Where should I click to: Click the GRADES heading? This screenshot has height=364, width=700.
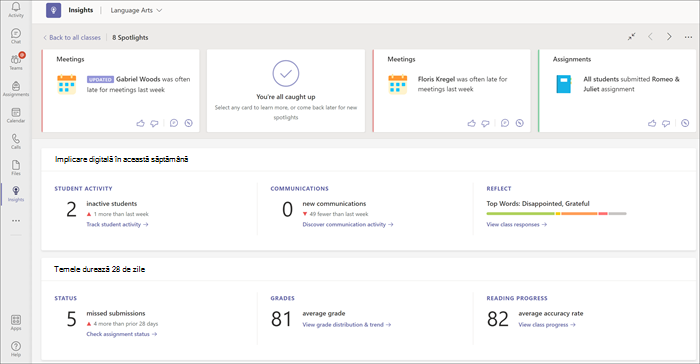(283, 298)
